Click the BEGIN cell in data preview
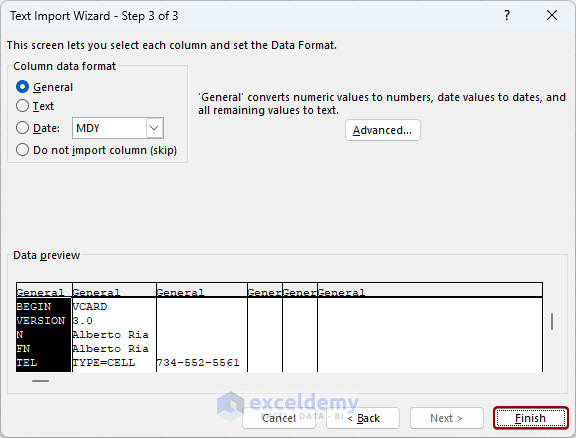The image size is (576, 438). coord(34,306)
